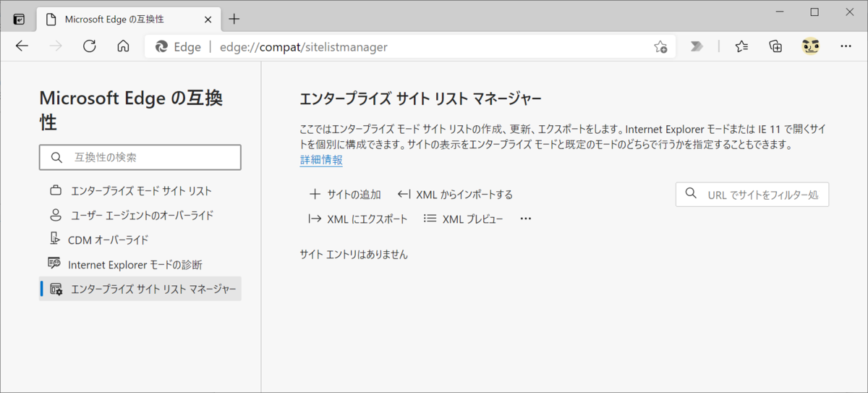868x393 pixels.
Task: Click the gray arrow extension icon
Action: (697, 46)
